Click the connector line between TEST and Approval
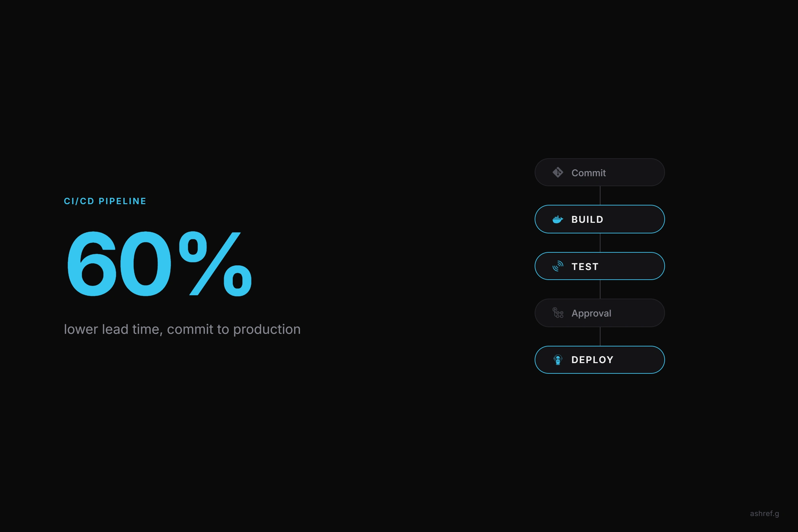This screenshot has width=798, height=532. point(600,289)
